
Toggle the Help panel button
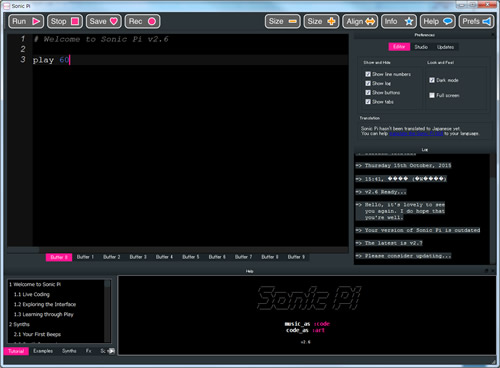coord(438,21)
